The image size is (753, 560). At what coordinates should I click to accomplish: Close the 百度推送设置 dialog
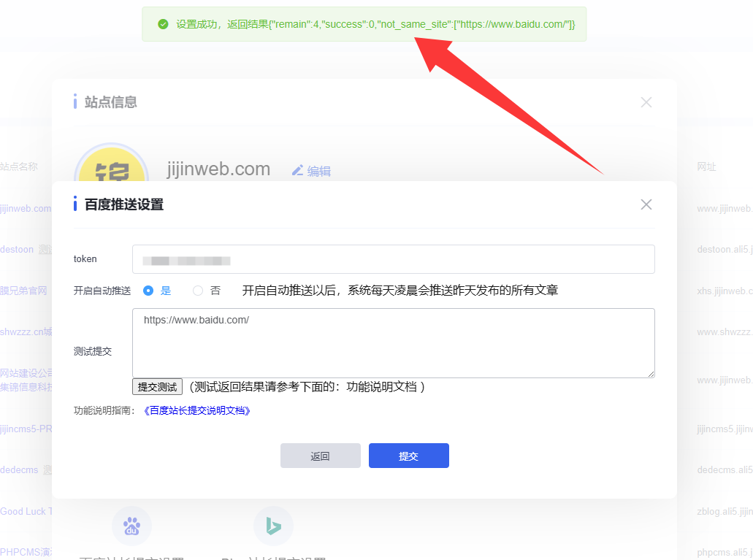[646, 204]
